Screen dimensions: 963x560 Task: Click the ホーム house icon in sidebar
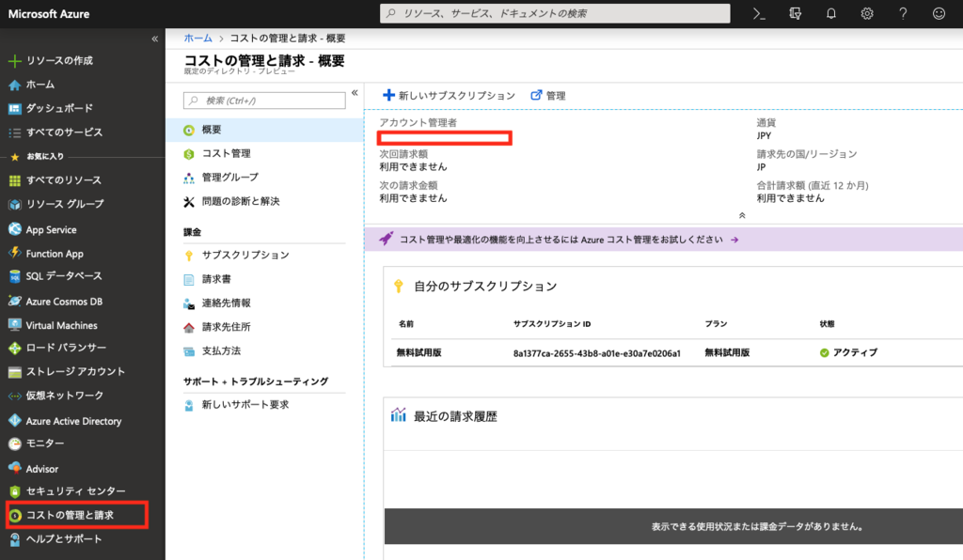[15, 85]
